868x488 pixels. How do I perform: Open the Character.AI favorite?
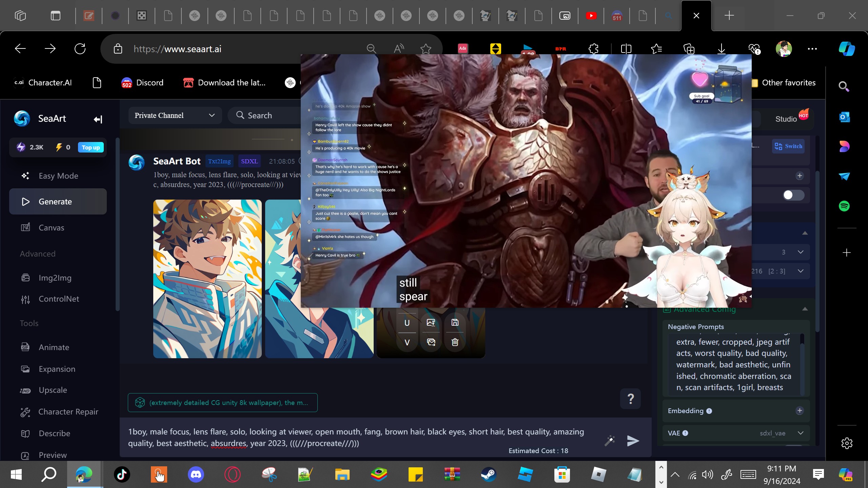(43, 83)
